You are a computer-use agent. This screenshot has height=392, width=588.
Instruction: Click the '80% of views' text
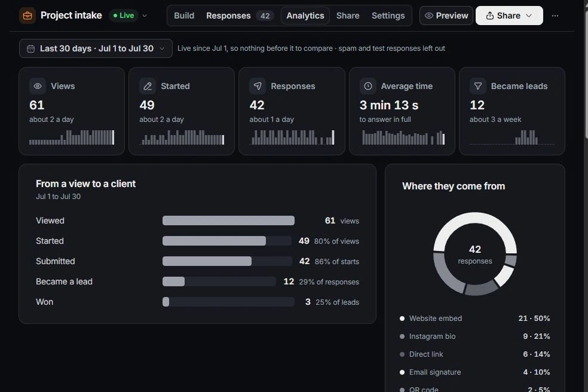coord(336,241)
